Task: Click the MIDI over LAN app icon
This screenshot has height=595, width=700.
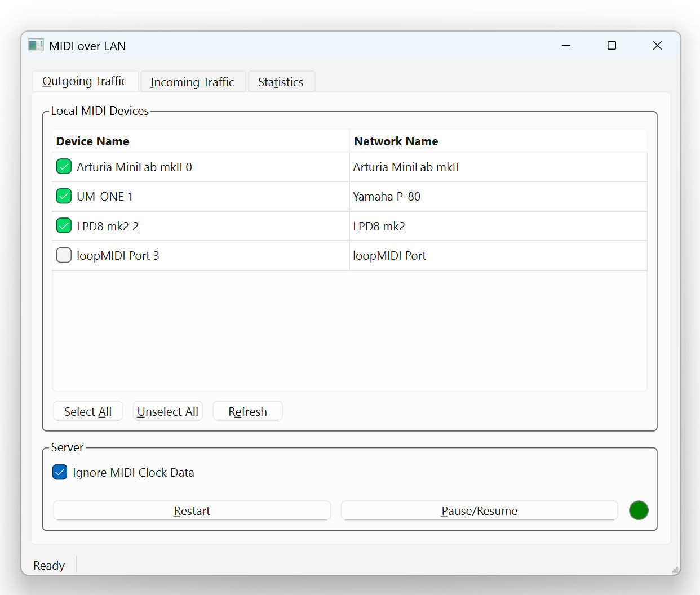Action: [x=36, y=46]
